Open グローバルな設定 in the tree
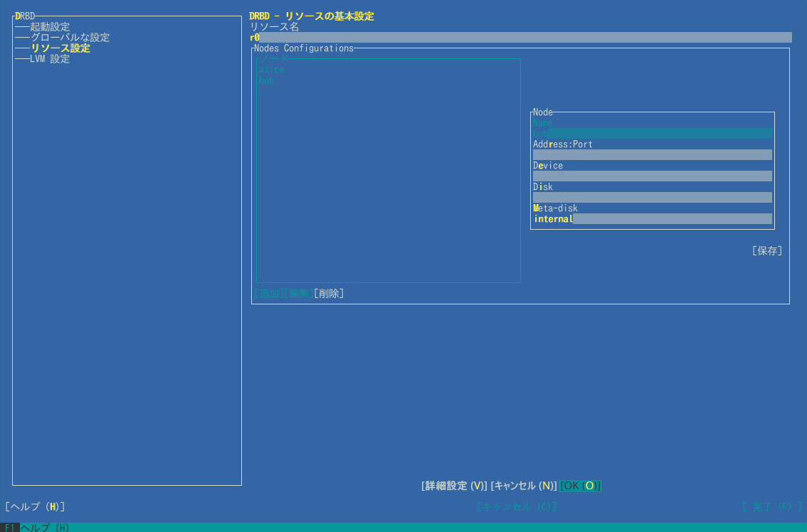Viewport: 807px width, 532px height. [x=70, y=38]
